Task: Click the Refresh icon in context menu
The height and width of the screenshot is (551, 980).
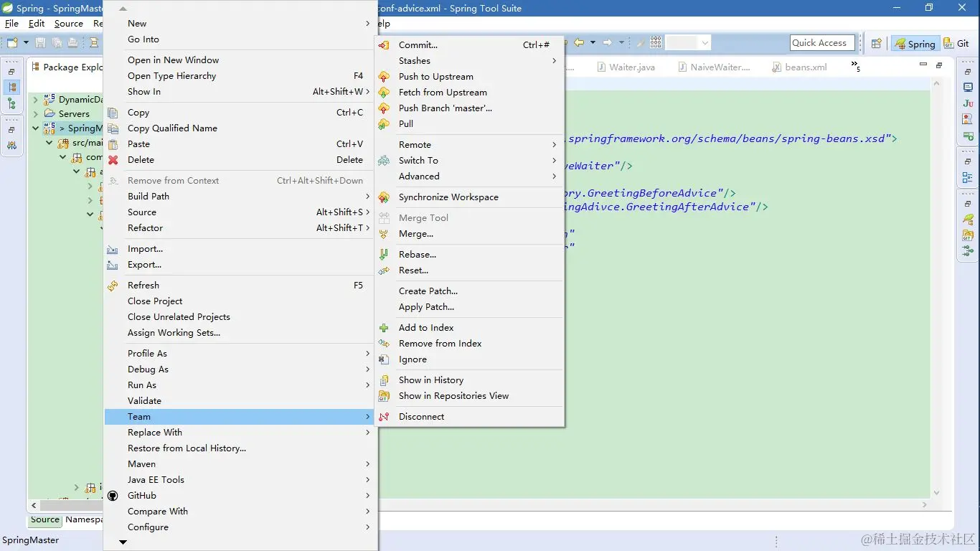Action: coord(113,286)
